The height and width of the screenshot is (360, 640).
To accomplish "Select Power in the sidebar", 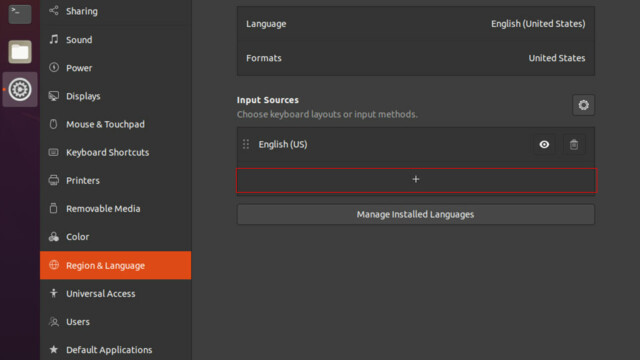I will 116,68.
